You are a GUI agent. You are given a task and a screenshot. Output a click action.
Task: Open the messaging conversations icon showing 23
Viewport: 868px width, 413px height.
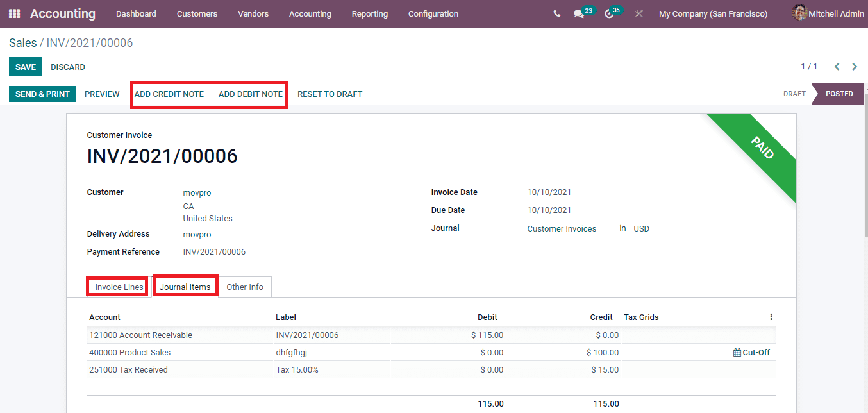coord(580,13)
